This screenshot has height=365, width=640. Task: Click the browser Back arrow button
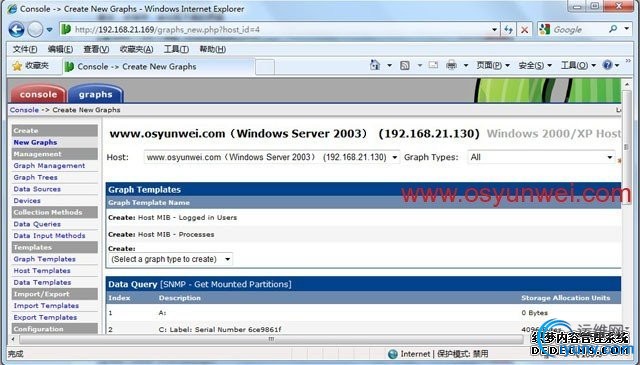coord(16,29)
